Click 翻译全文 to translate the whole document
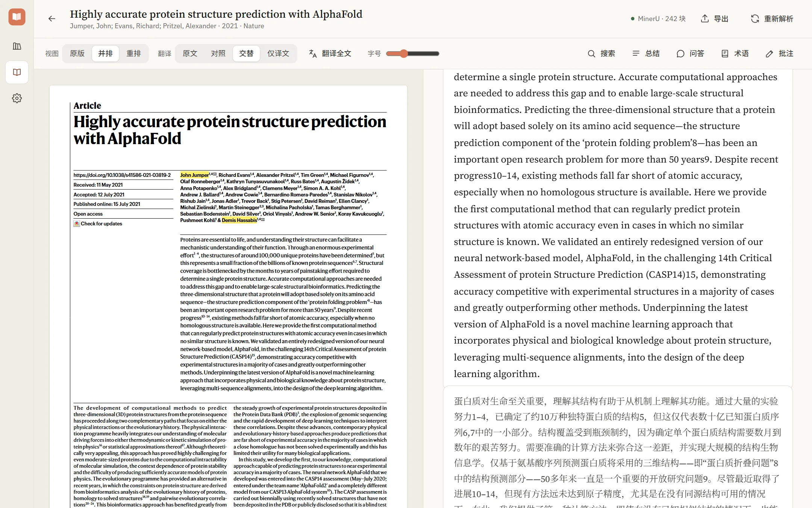 pyautogui.click(x=330, y=53)
